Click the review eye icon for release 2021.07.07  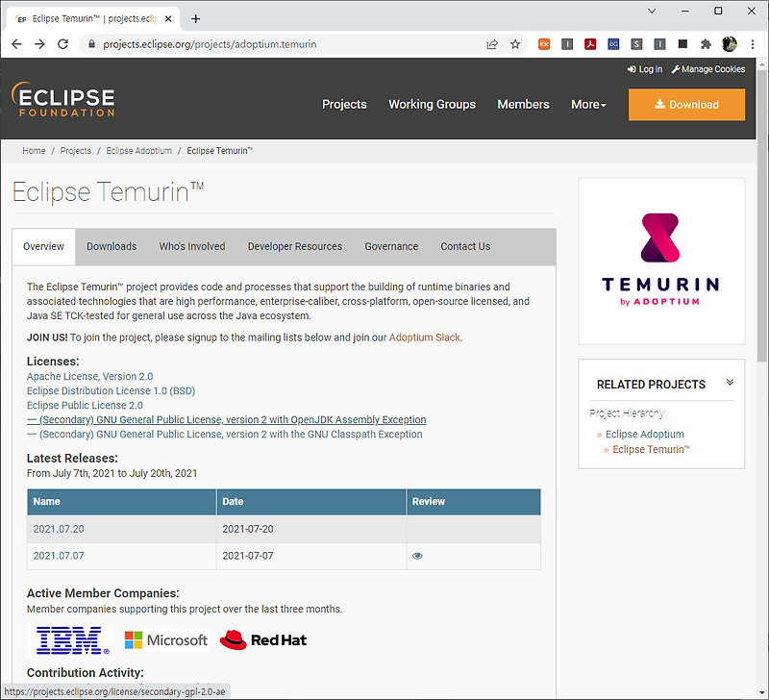click(x=416, y=555)
